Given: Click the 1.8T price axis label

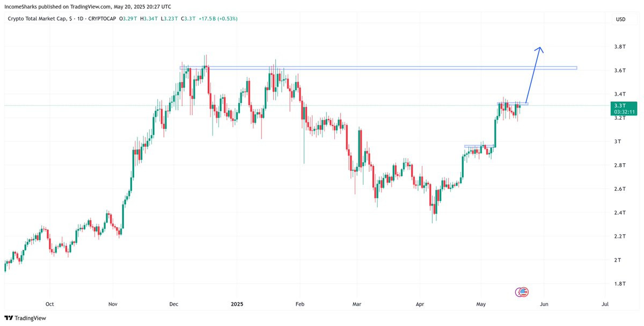Looking at the screenshot, I should coord(620,284).
